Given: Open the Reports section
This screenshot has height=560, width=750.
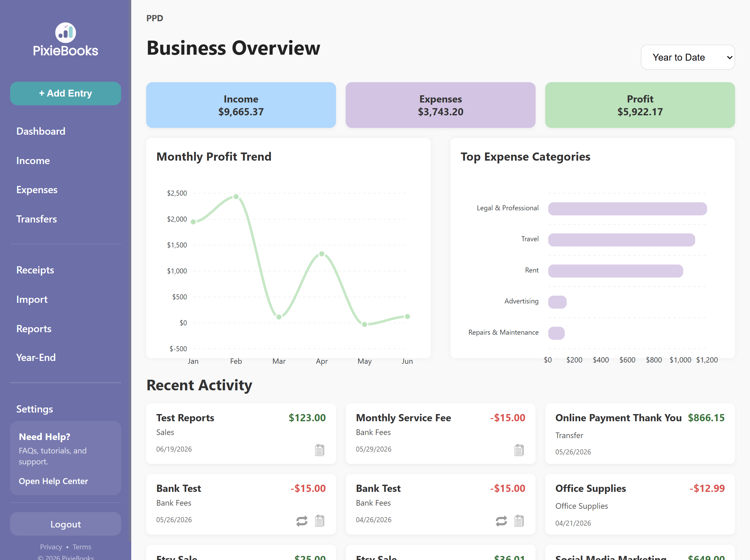Looking at the screenshot, I should coord(33,329).
